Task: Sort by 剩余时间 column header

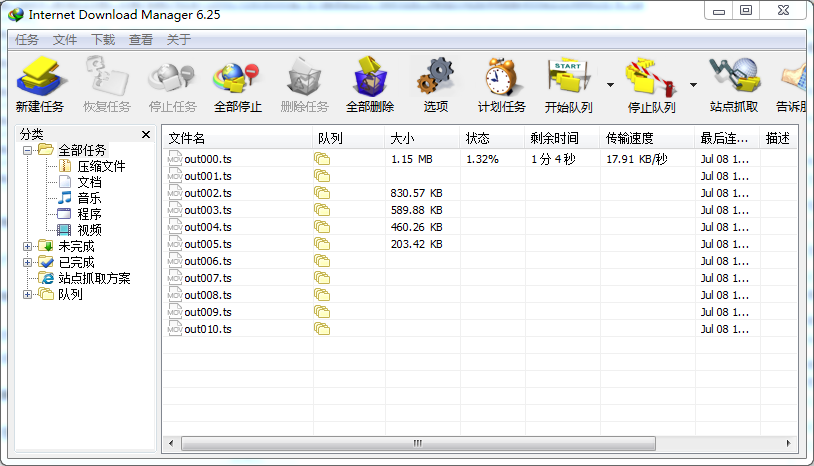Action: tap(562, 138)
